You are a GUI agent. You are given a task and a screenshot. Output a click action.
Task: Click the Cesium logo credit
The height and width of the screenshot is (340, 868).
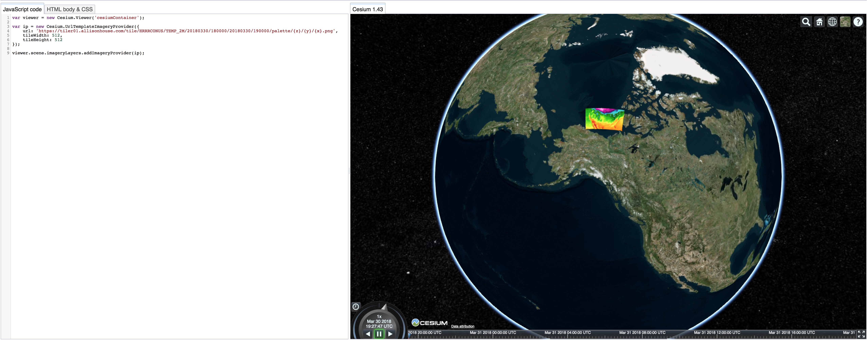[x=429, y=323]
